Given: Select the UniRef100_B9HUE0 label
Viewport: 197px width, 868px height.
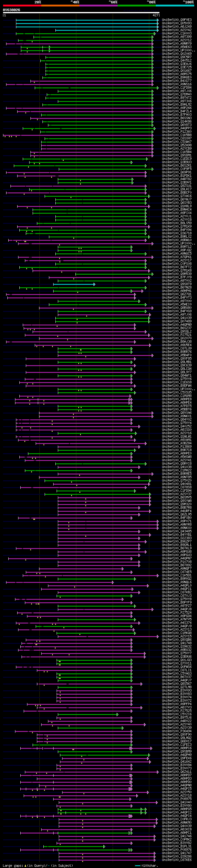Looking at the screenshot, I should coord(177,78).
